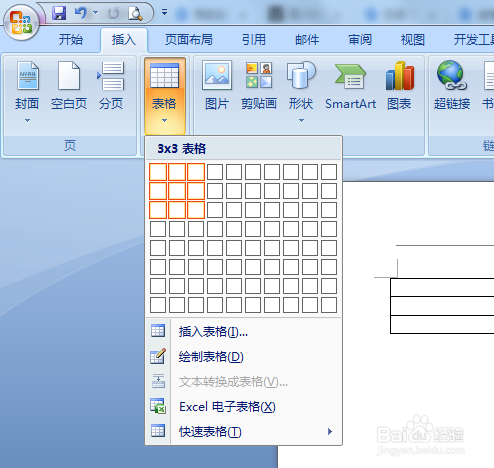This screenshot has width=494, height=468.
Task: Select the 插入 ribbon tab
Action: [x=124, y=40]
